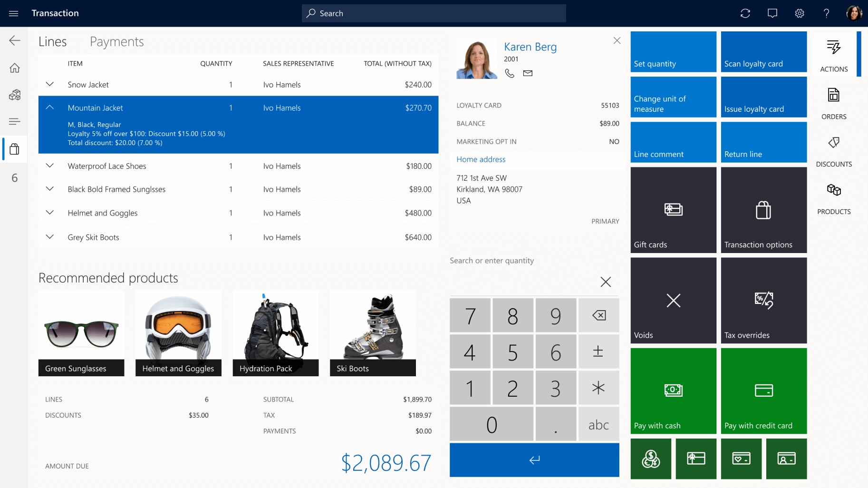Click the sync icon in the top bar
The height and width of the screenshot is (488, 868).
pyautogui.click(x=745, y=13)
